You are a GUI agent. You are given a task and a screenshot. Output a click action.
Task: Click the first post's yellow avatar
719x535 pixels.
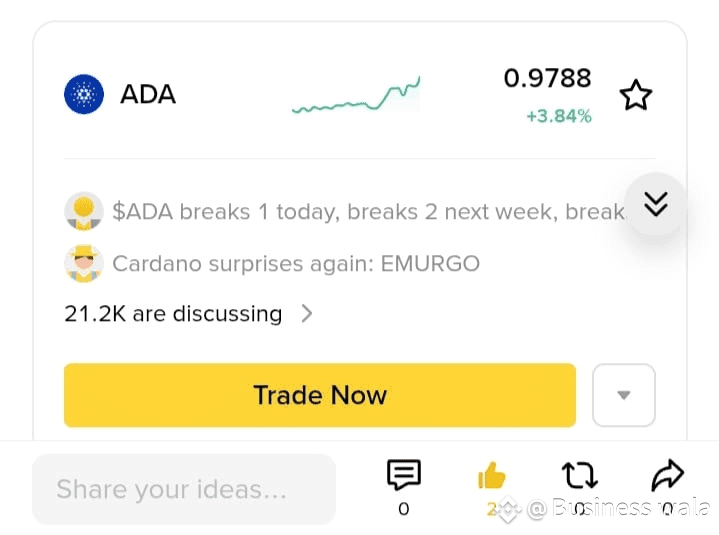tap(83, 211)
